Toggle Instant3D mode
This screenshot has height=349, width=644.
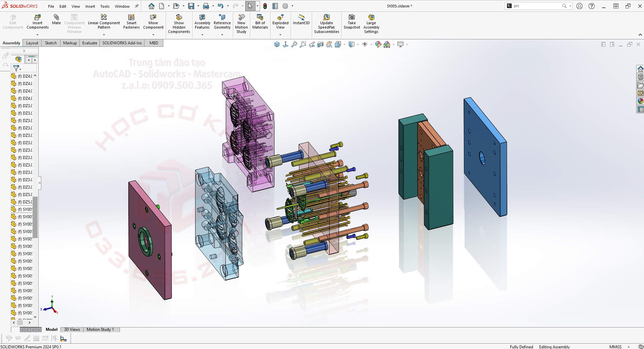tap(301, 20)
